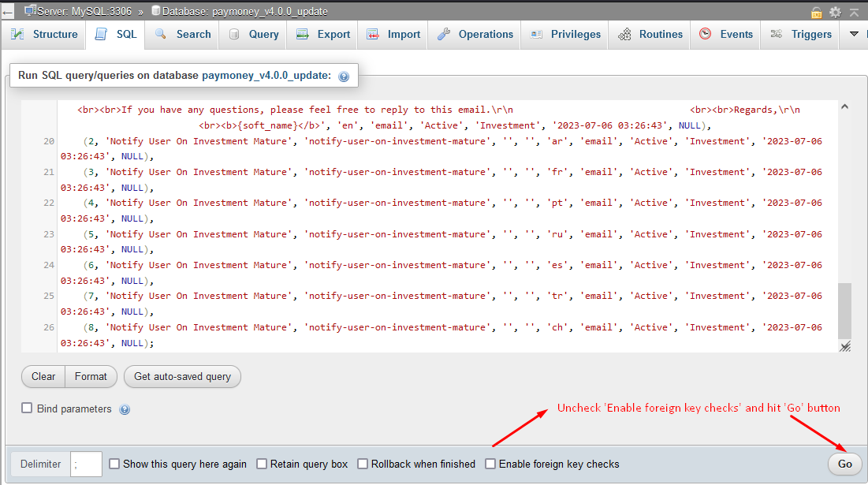Screen dimensions: 868x485
Task: Click the lock icon in top bar
Action: pyautogui.click(x=818, y=12)
